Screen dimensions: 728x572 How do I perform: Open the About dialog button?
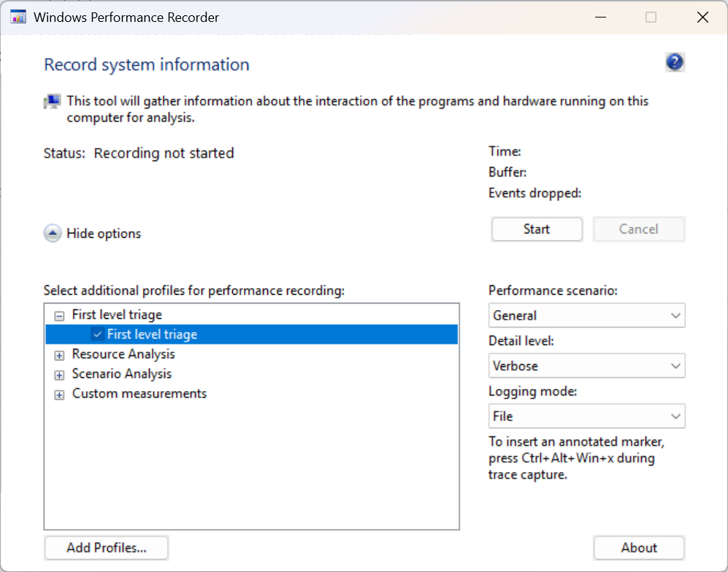[639, 548]
